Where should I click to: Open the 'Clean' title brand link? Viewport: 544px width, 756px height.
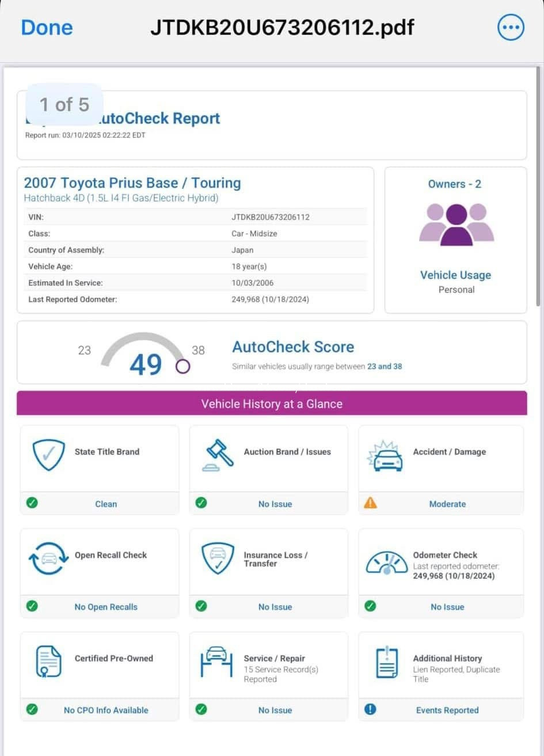[106, 504]
